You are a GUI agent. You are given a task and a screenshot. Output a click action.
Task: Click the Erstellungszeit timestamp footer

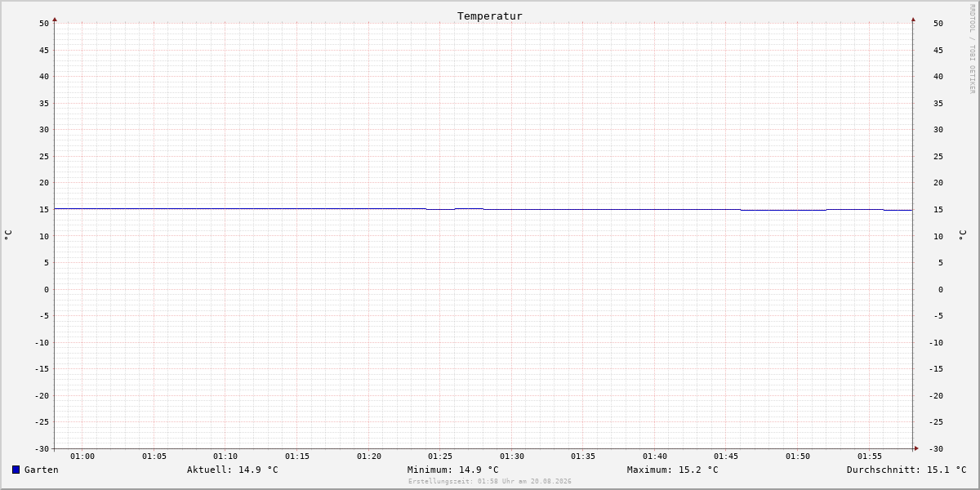pyautogui.click(x=490, y=481)
